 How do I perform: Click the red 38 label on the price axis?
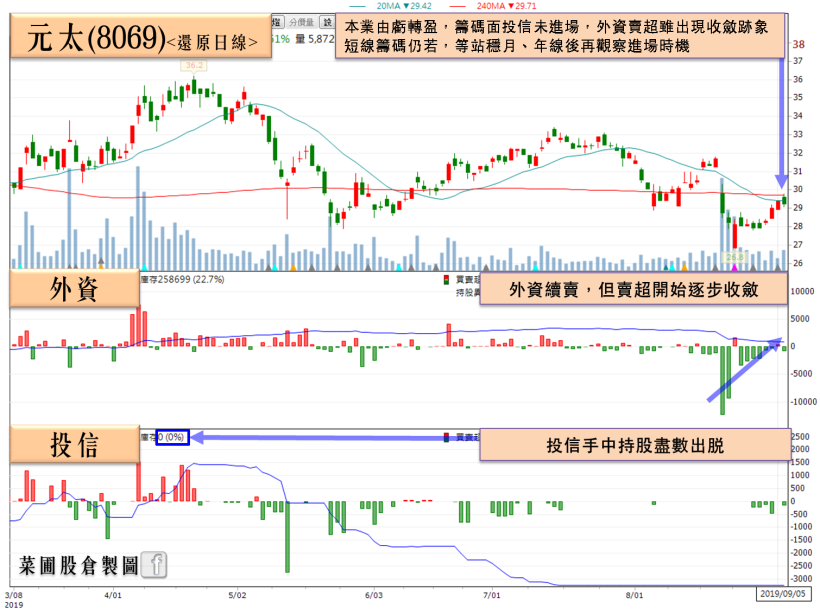coord(799,44)
